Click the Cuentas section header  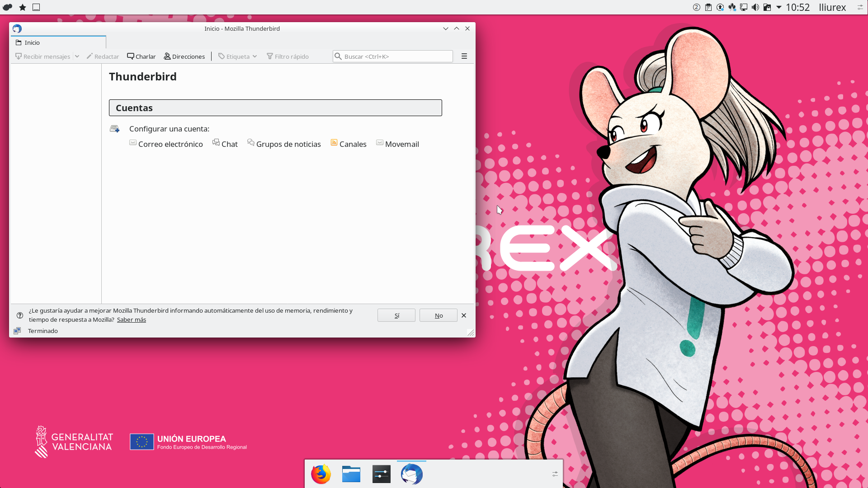point(275,108)
